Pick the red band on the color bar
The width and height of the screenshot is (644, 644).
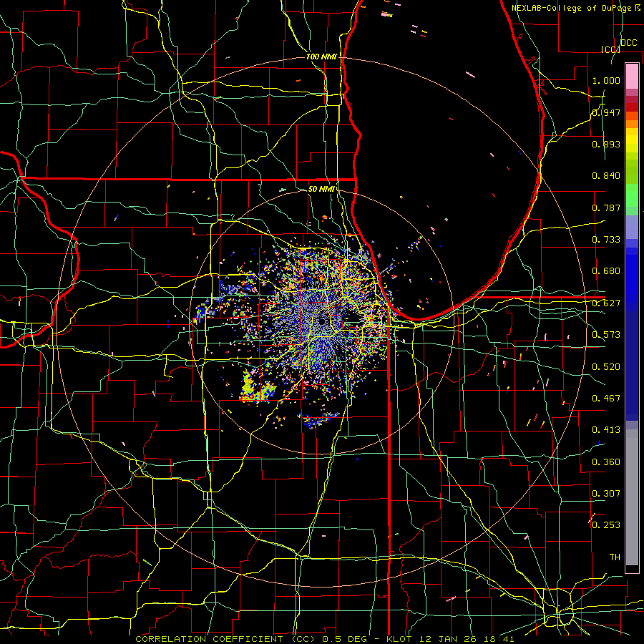point(632,107)
